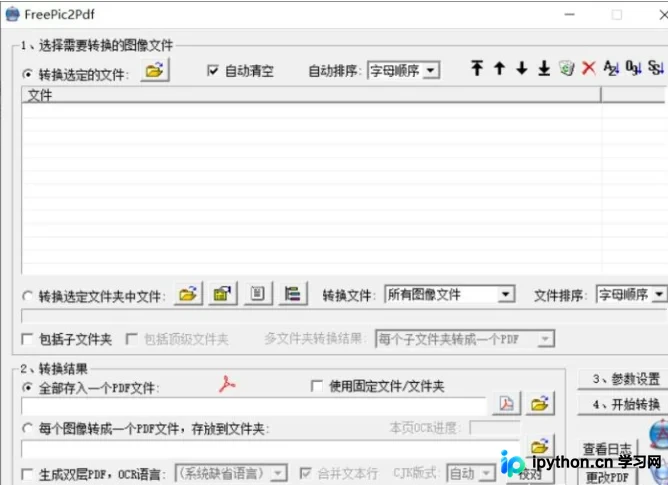Uncheck the 自动清空 checkbox

coord(213,70)
